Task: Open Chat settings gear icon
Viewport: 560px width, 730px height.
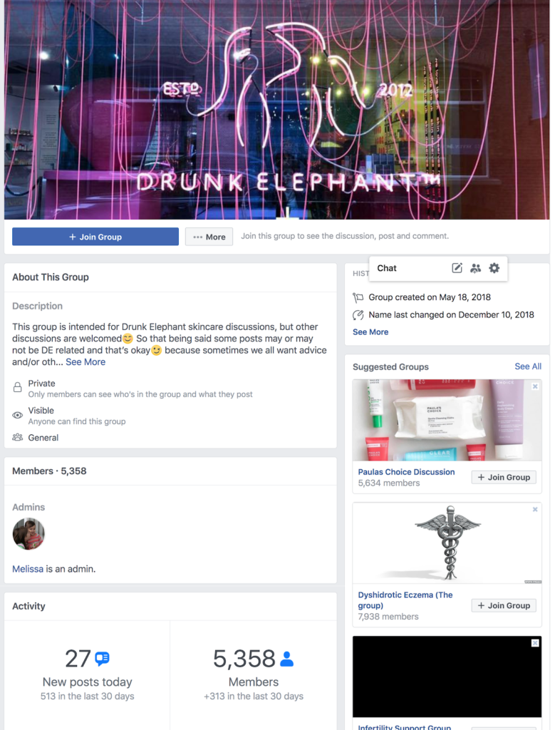Action: [494, 268]
